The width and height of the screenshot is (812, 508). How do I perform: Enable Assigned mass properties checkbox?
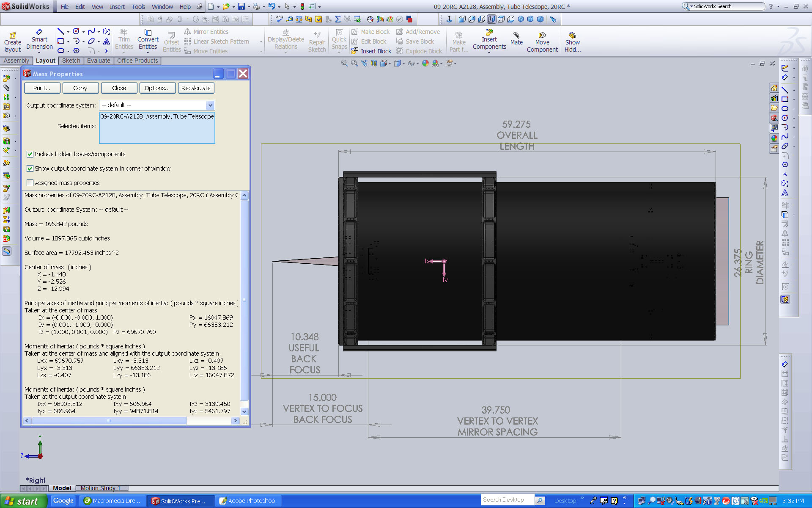[30, 183]
